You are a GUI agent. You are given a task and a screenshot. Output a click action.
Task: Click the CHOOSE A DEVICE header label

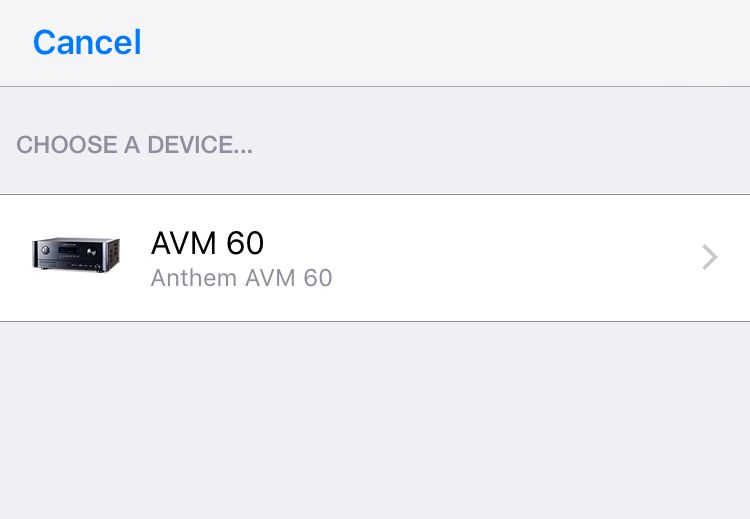click(134, 145)
